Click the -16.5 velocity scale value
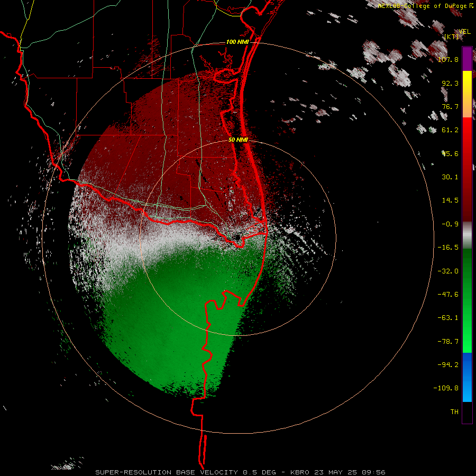This screenshot has height=476, width=476. tap(448, 248)
